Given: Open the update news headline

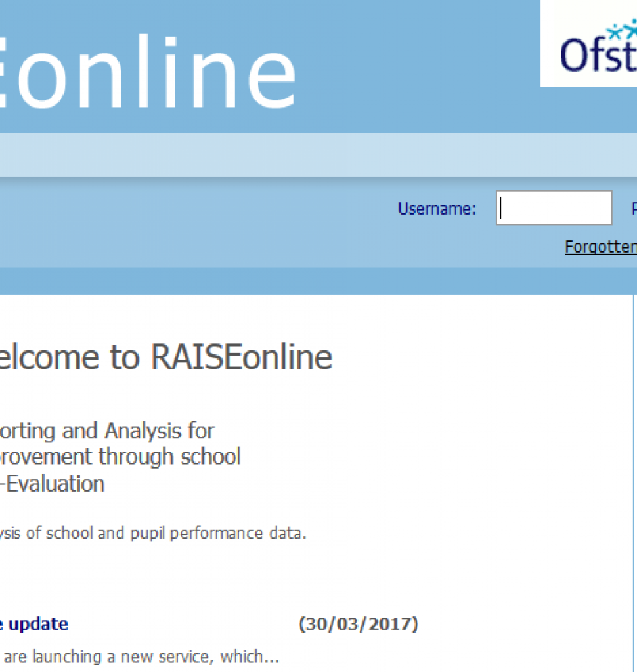Looking at the screenshot, I should (34, 624).
